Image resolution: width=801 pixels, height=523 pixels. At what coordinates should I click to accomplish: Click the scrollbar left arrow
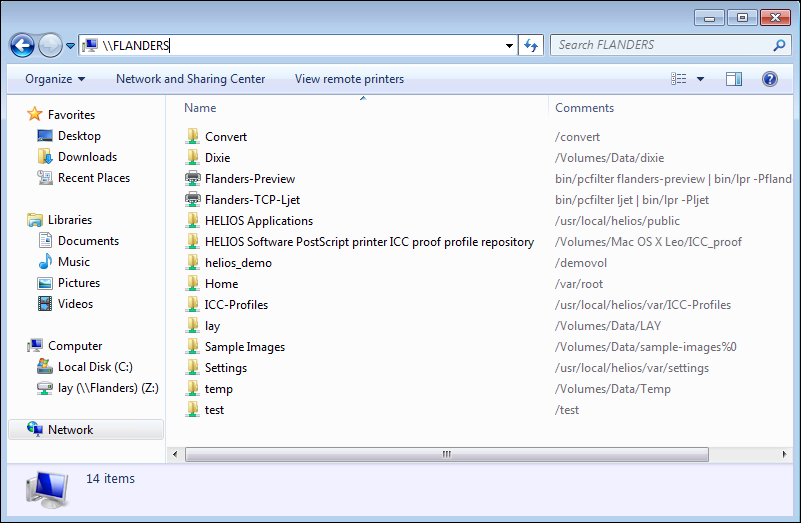175,454
